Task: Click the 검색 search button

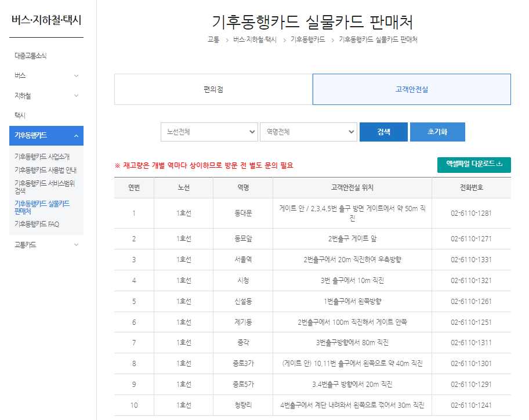Action: pos(383,132)
